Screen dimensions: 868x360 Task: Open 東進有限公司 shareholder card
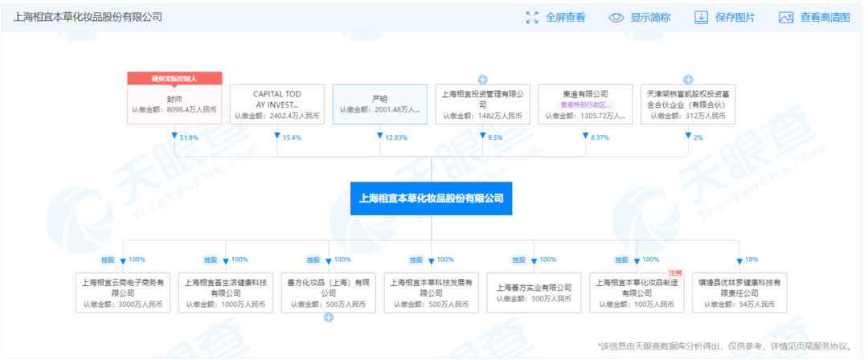585,104
